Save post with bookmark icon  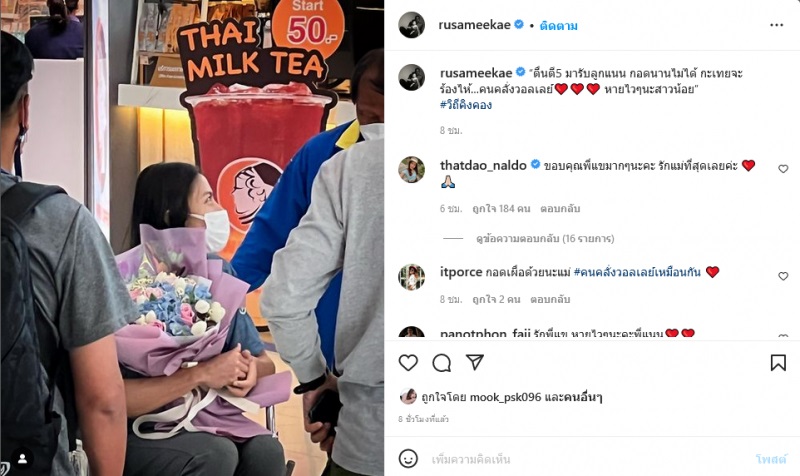778,363
